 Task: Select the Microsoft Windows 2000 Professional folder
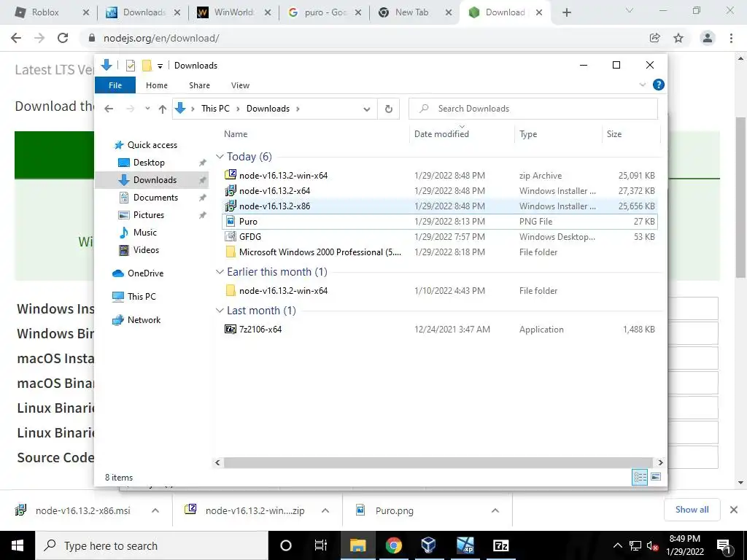pos(312,252)
